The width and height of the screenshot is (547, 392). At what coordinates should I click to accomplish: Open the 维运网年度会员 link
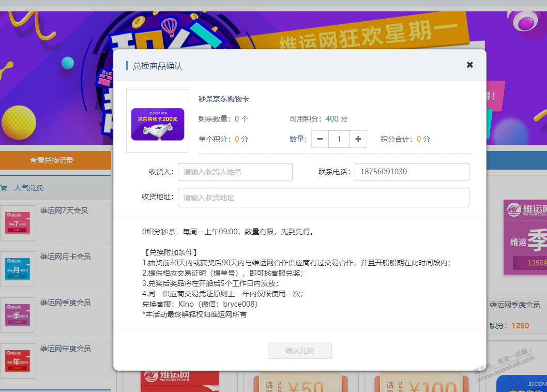pyautogui.click(x=66, y=349)
